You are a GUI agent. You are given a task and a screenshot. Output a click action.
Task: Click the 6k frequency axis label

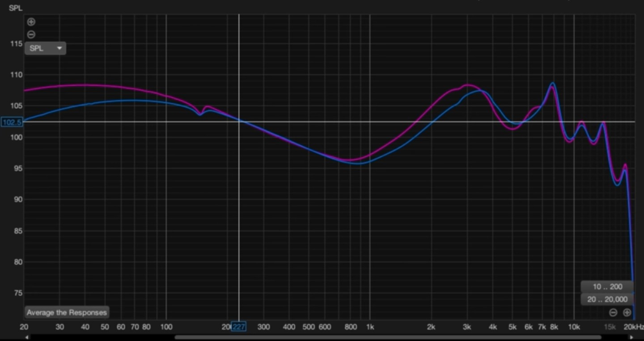529,327
